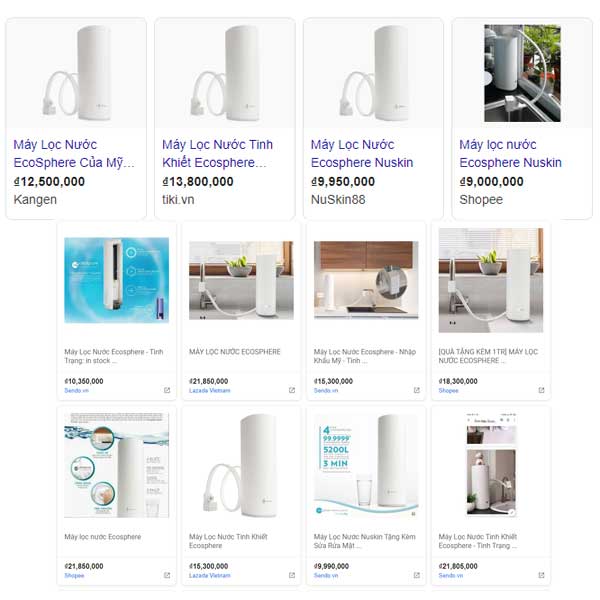Open external link icon on ₫9,990,000 Sendo card
The height and width of the screenshot is (600, 600).
coord(417,575)
